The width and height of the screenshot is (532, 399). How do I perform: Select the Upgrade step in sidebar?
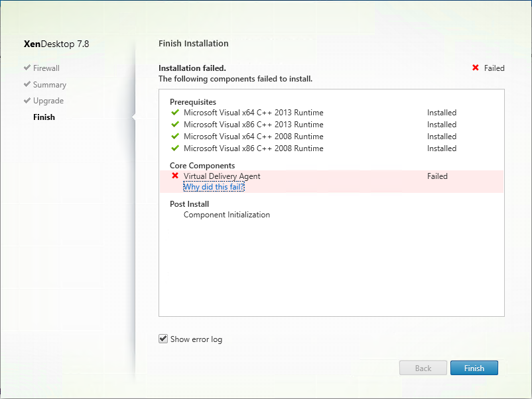(48, 101)
